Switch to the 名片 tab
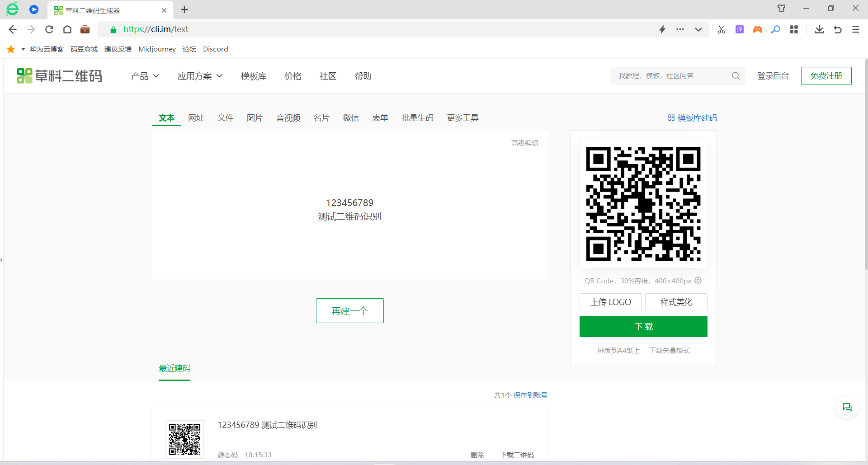This screenshot has width=868, height=465. pyautogui.click(x=321, y=118)
